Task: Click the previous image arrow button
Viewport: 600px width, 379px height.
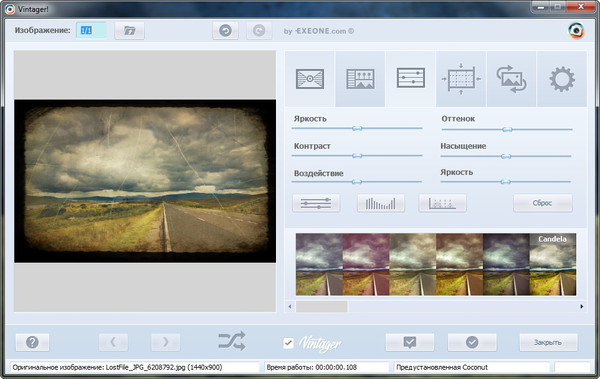Action: pyautogui.click(x=113, y=342)
